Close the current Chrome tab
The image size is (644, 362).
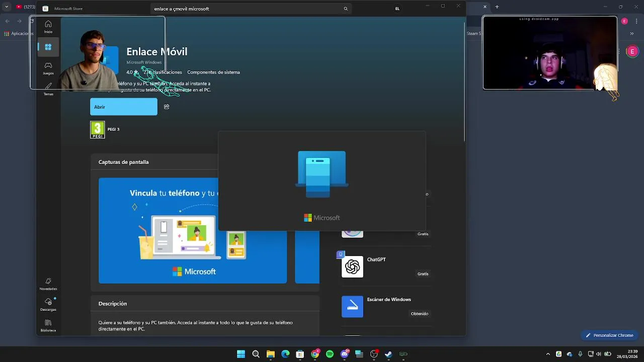click(485, 7)
